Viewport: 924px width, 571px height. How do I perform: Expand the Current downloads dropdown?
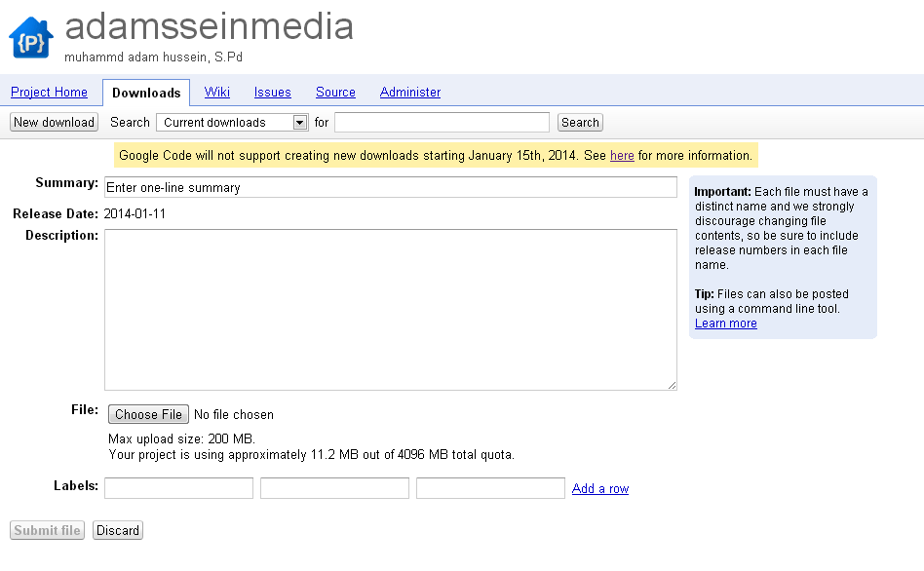click(232, 122)
